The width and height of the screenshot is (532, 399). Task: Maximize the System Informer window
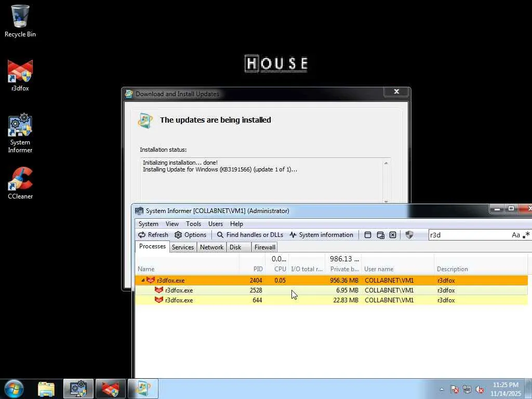511,209
